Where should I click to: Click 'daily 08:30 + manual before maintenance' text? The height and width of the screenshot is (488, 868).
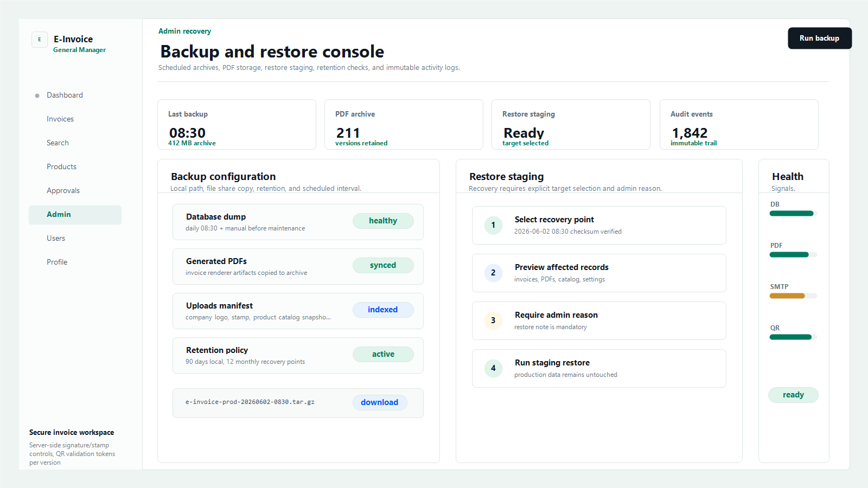pyautogui.click(x=245, y=228)
